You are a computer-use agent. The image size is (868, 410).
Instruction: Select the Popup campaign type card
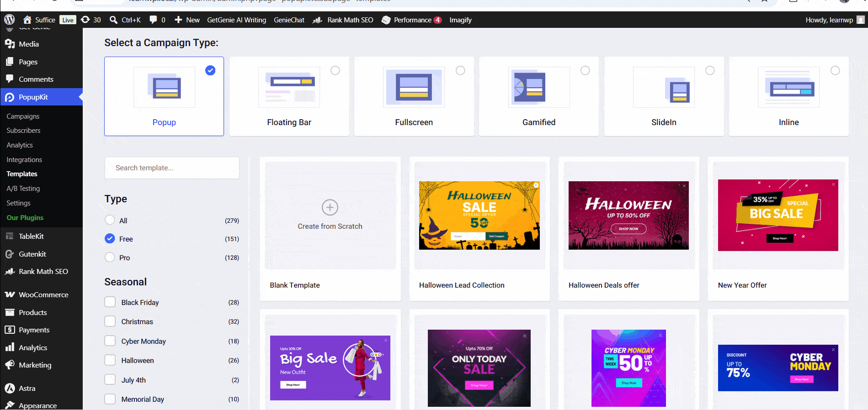(164, 96)
